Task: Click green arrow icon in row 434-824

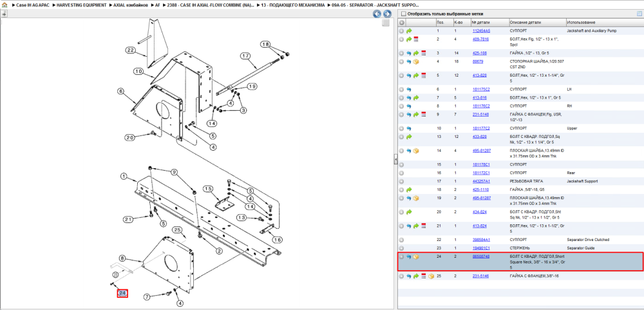Action: 409,212
